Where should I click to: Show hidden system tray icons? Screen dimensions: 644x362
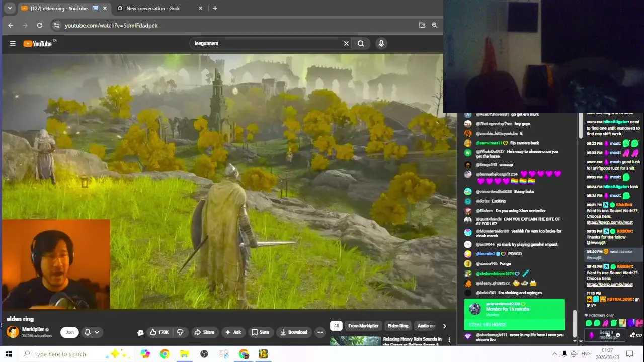click(554, 354)
